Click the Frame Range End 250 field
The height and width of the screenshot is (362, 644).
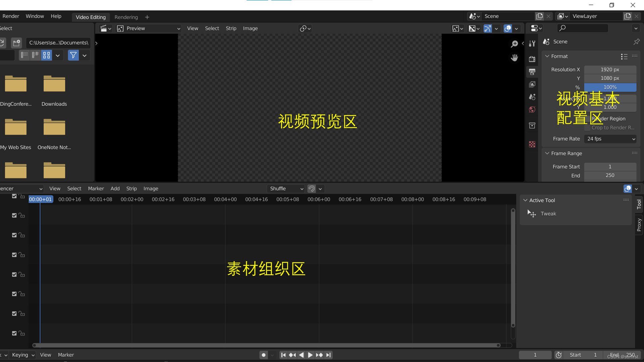[x=610, y=175]
